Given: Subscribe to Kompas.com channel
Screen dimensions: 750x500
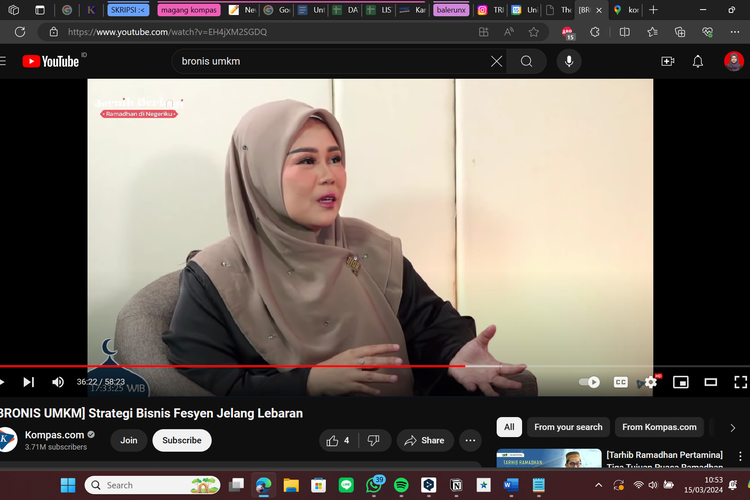Looking at the screenshot, I should tap(182, 440).
